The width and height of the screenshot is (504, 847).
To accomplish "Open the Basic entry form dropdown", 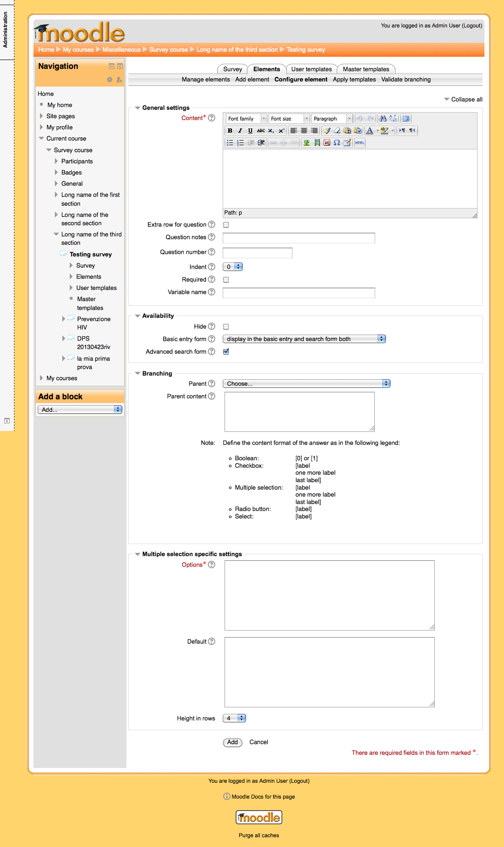I will [304, 339].
